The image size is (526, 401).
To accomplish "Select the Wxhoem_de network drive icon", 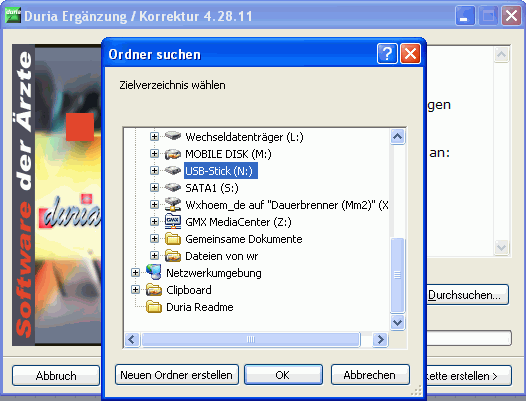I will [x=173, y=204].
